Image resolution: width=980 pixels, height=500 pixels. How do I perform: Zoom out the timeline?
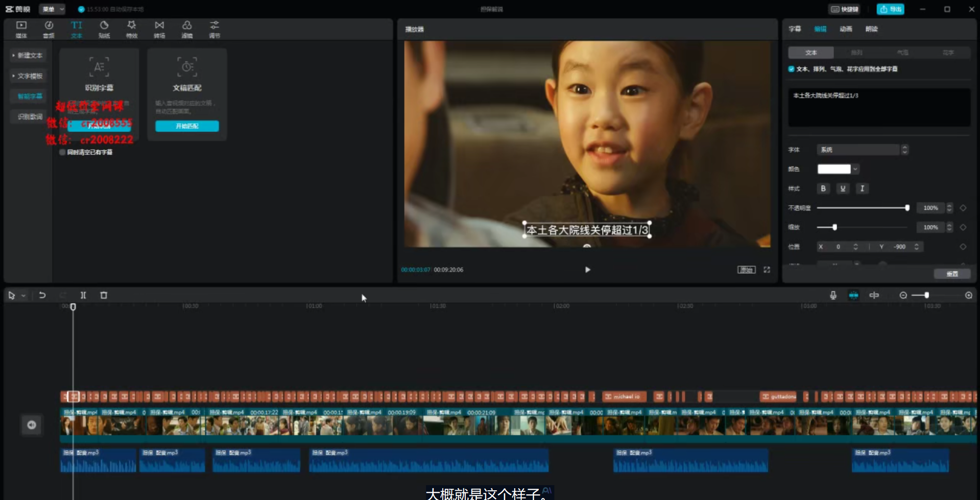(x=903, y=295)
